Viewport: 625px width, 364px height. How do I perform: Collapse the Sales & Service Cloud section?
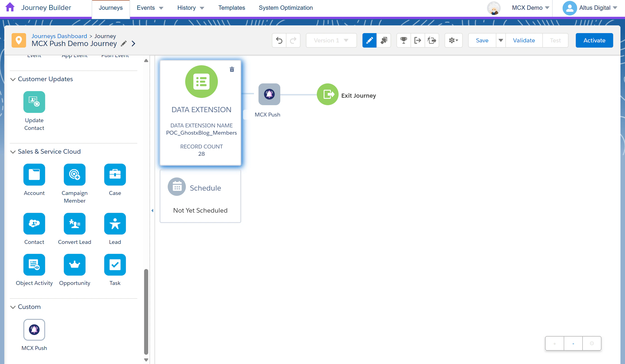pos(13,152)
